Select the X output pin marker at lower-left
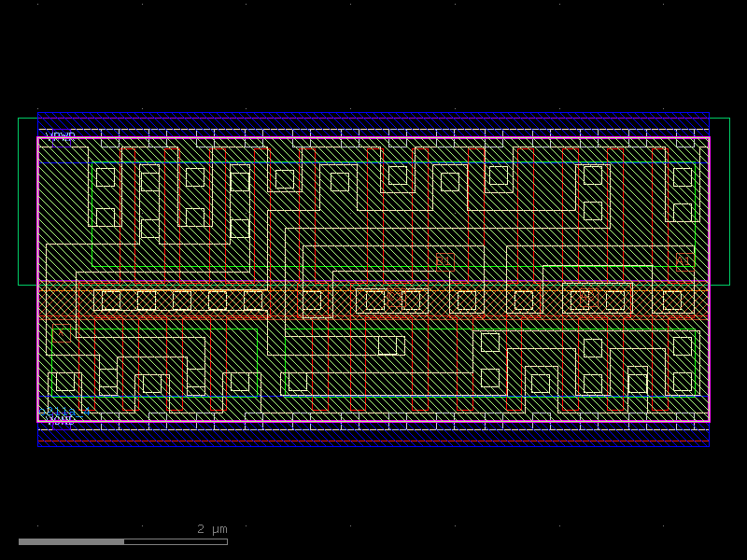This screenshot has height=560, width=747. 62,334
